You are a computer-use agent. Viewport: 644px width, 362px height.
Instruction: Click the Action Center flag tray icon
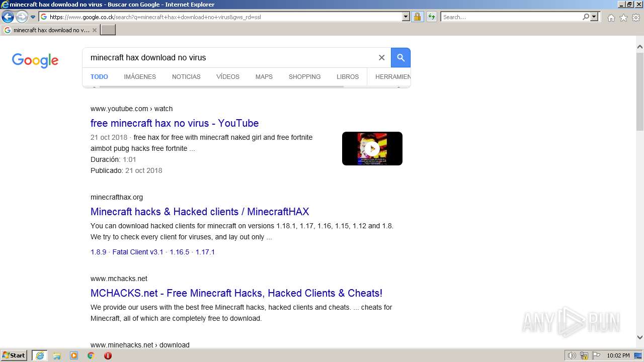click(x=597, y=355)
